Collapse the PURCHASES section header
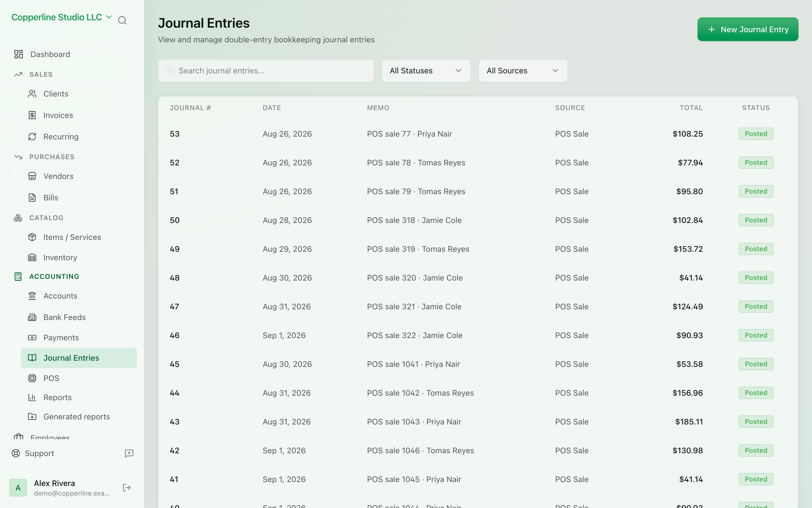Image resolution: width=812 pixels, height=508 pixels. tap(52, 157)
